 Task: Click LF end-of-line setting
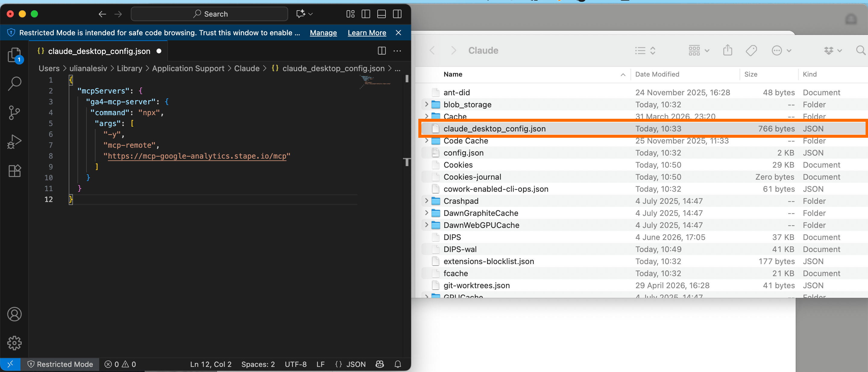coord(320,364)
